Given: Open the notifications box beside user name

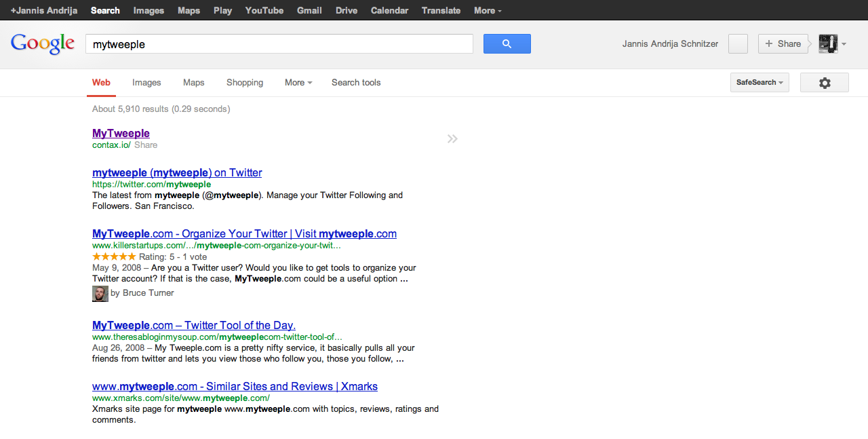Looking at the screenshot, I should (x=738, y=43).
